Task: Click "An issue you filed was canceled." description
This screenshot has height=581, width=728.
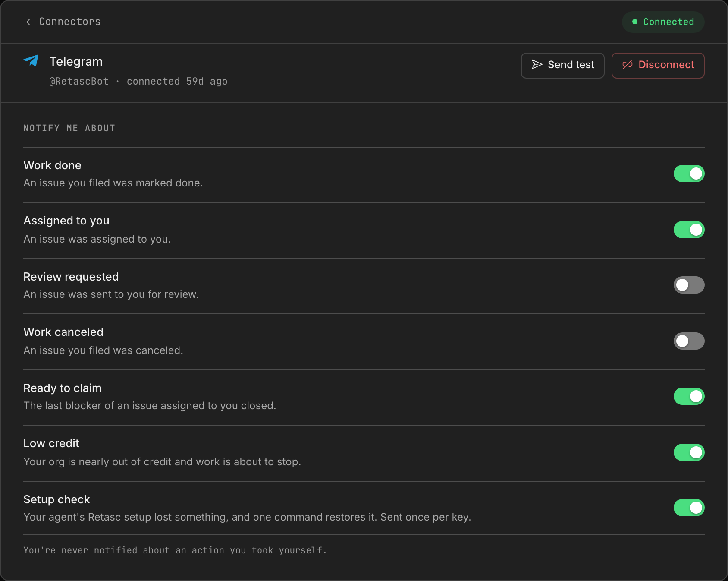Action: click(103, 350)
